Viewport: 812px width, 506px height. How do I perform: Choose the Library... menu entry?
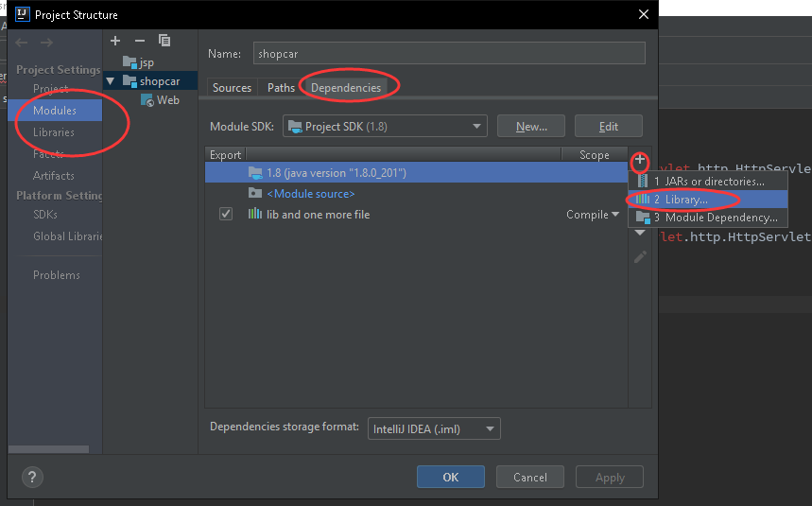708,200
